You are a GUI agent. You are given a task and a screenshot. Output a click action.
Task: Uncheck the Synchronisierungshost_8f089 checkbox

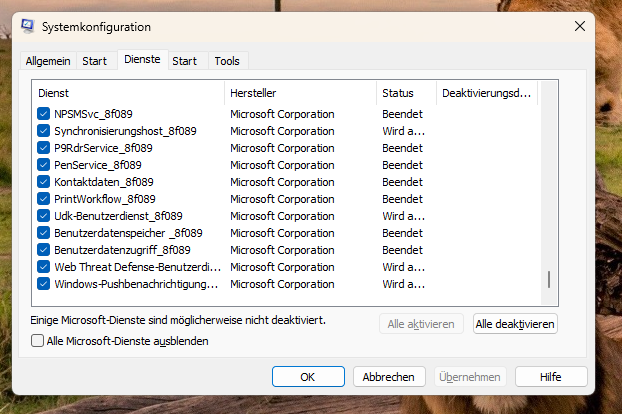click(x=44, y=131)
